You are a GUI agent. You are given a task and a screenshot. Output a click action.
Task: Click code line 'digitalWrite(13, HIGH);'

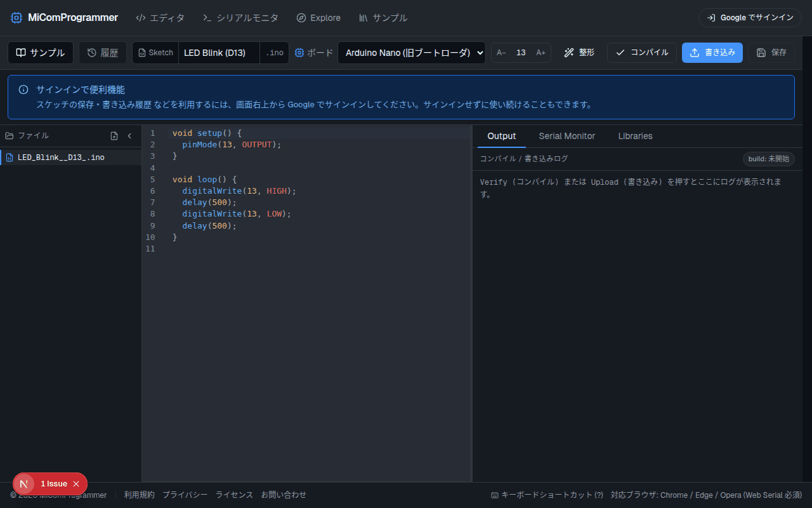[x=239, y=190]
